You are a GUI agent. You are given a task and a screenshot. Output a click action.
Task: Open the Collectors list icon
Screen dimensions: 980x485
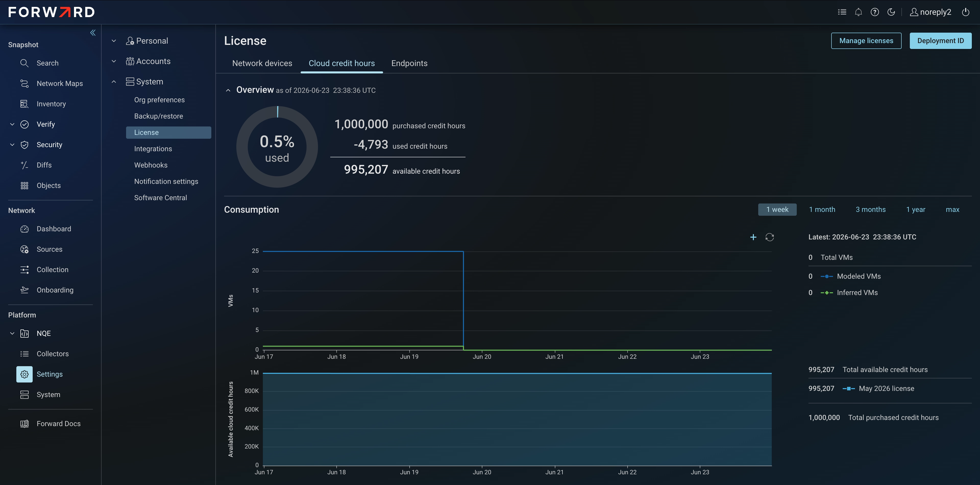24,354
